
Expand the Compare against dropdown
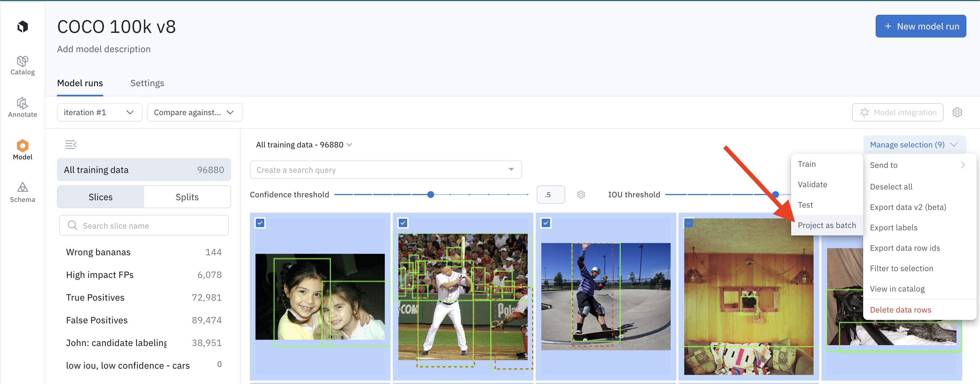[x=195, y=112]
